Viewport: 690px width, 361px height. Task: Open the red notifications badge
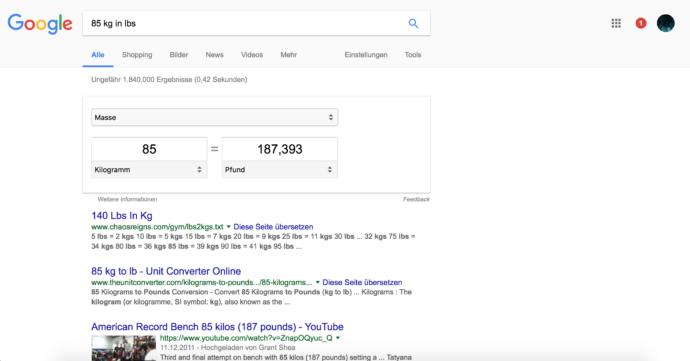[641, 23]
